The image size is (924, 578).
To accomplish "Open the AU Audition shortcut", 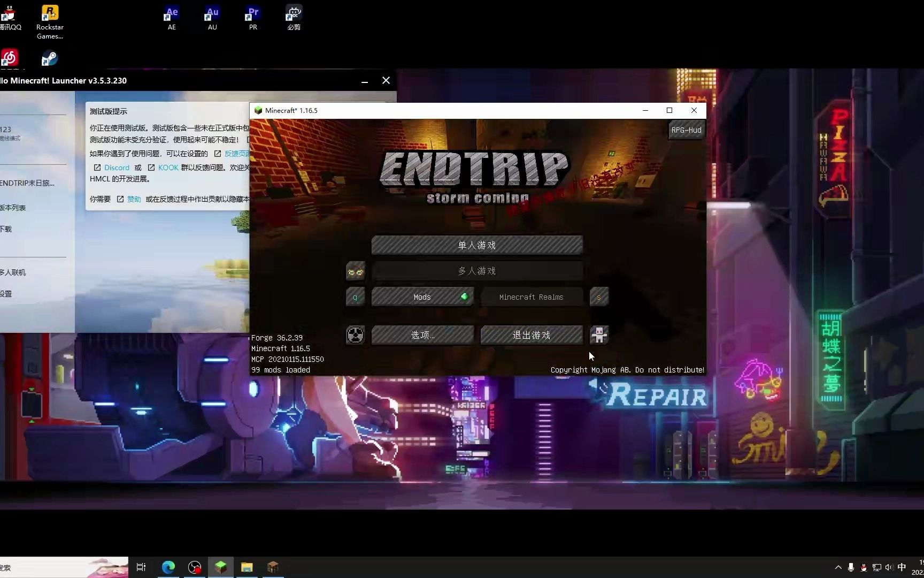I will [x=212, y=18].
